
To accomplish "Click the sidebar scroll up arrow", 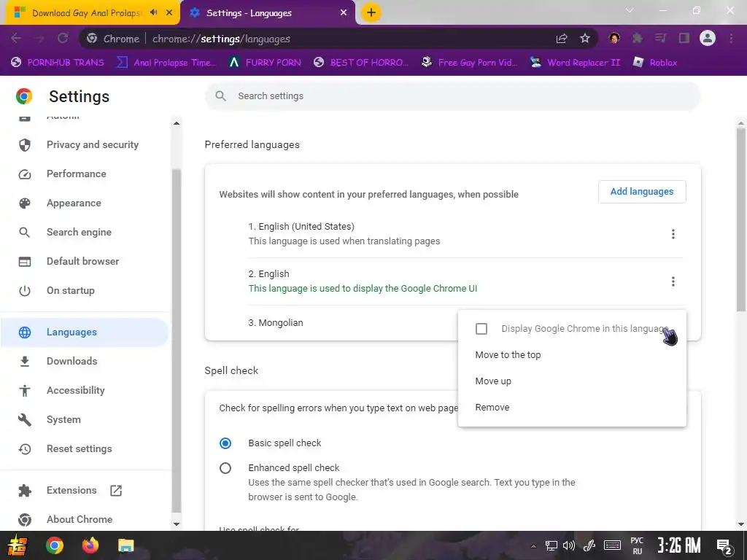I will [x=177, y=123].
